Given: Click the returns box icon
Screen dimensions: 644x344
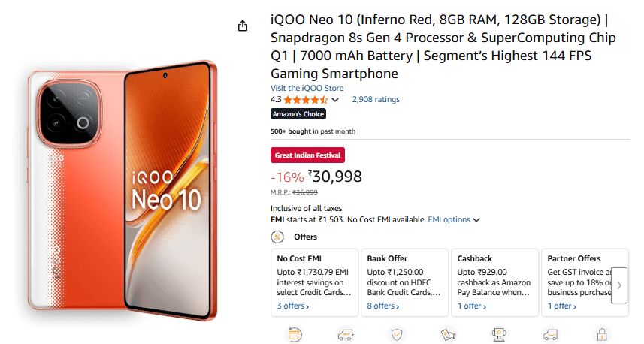Looking at the screenshot, I should click(x=295, y=334).
